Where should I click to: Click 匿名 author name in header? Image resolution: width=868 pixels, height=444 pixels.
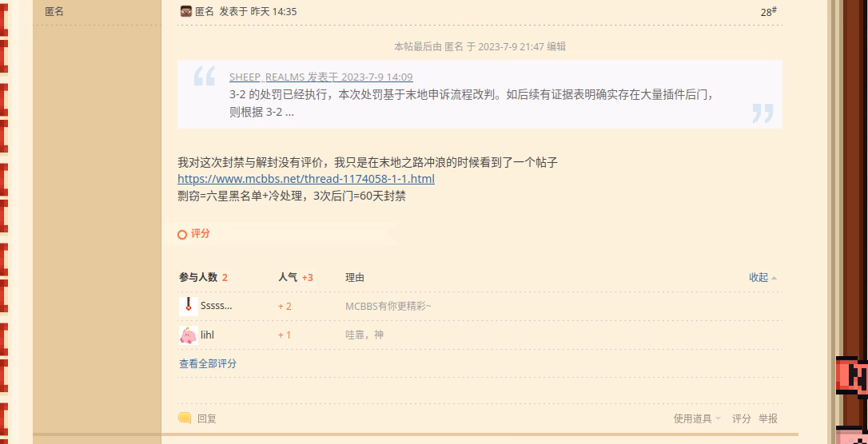coord(205,11)
